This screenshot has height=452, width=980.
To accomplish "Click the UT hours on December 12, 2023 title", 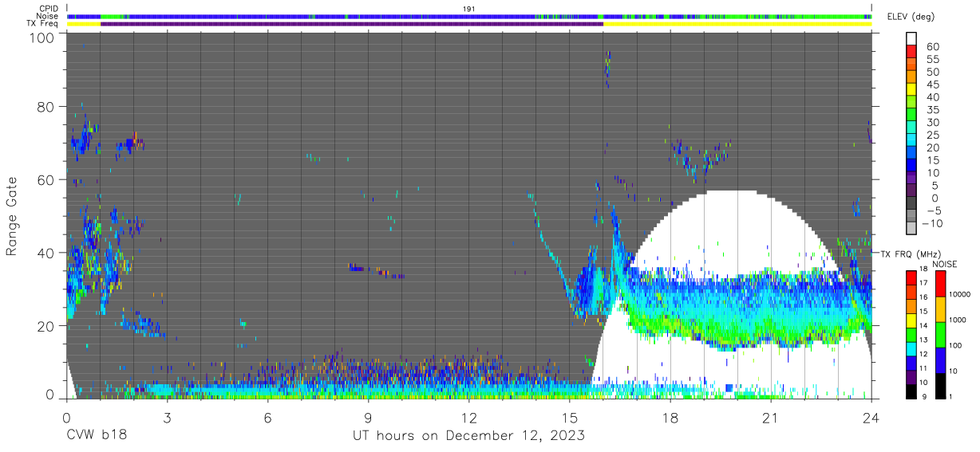I will (x=469, y=436).
